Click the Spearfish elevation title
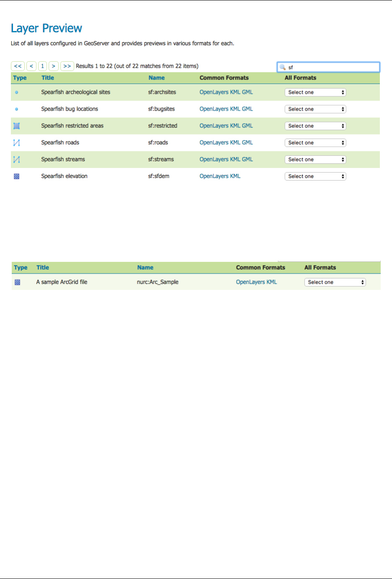 (64, 176)
